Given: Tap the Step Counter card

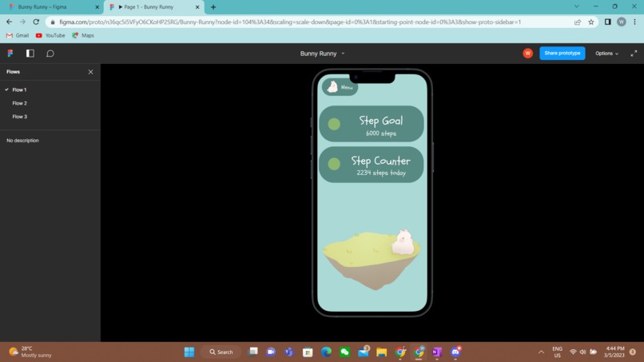Looking at the screenshot, I should [x=372, y=165].
